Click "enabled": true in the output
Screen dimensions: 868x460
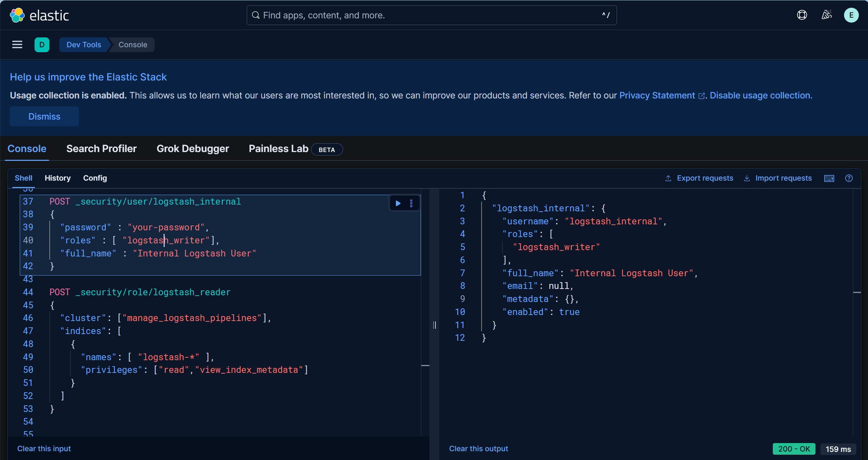(541, 312)
